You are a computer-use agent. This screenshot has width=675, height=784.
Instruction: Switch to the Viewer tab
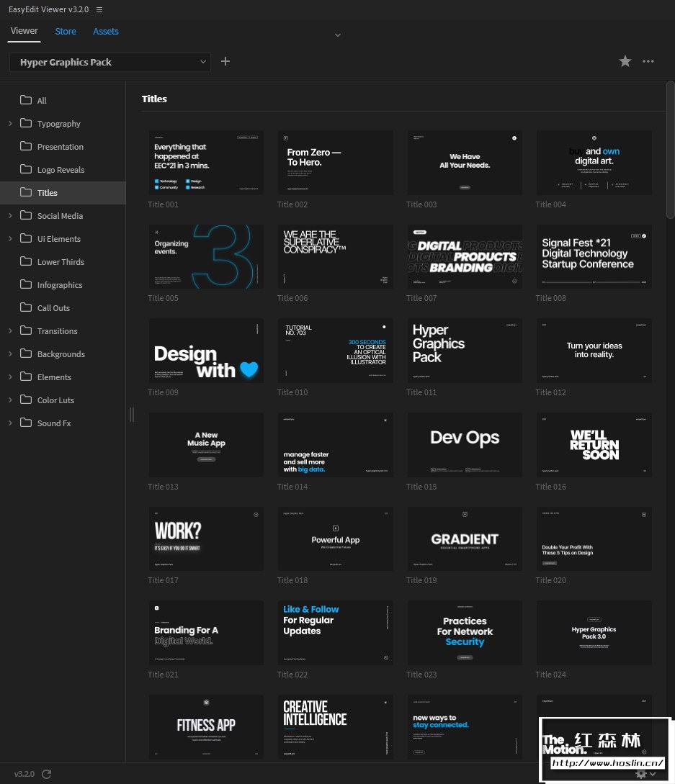click(24, 31)
